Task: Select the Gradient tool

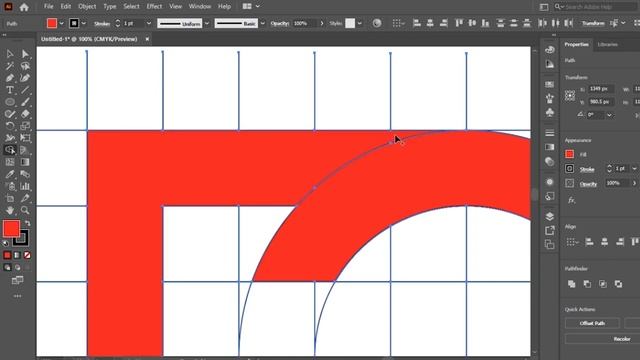Action: pos(25,162)
